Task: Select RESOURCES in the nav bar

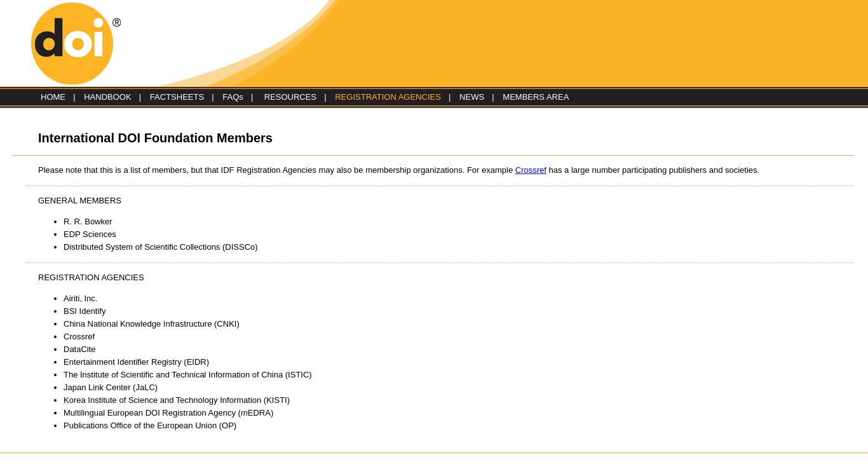Action: coord(290,97)
